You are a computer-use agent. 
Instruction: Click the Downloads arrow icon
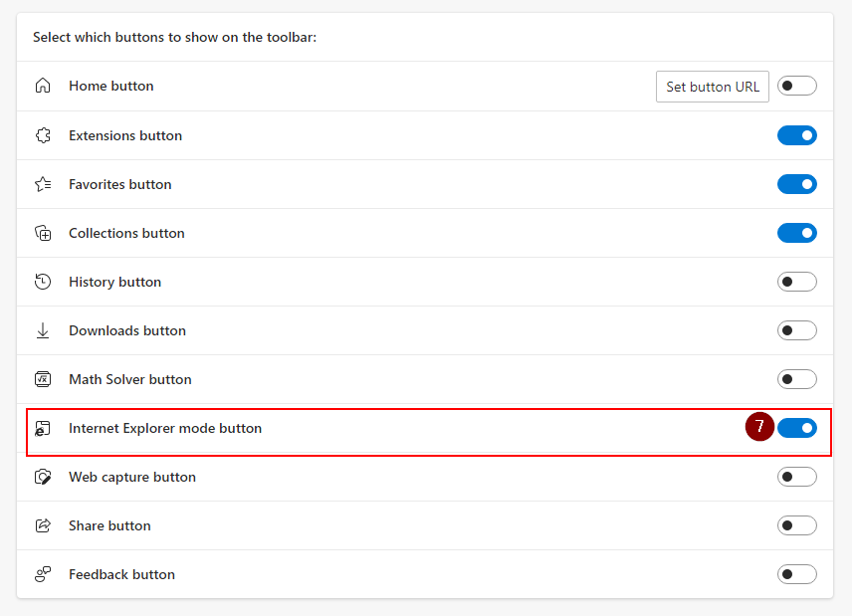(x=43, y=330)
